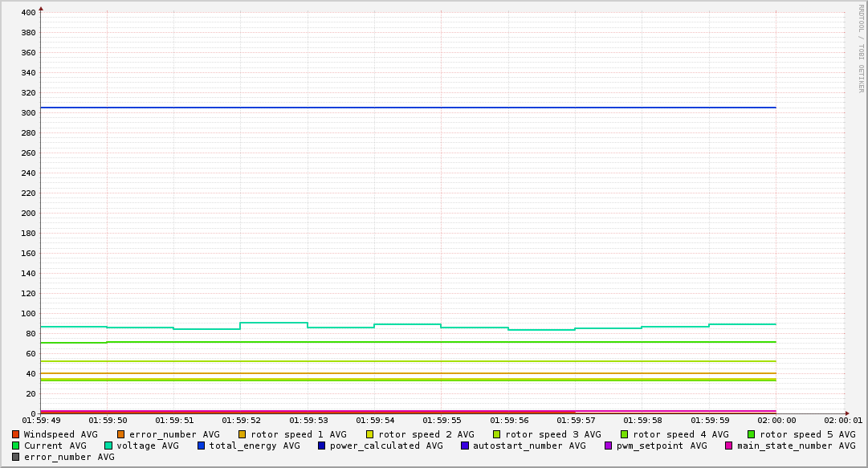Select the rotor speed 1 AVG legend marker

[242, 434]
